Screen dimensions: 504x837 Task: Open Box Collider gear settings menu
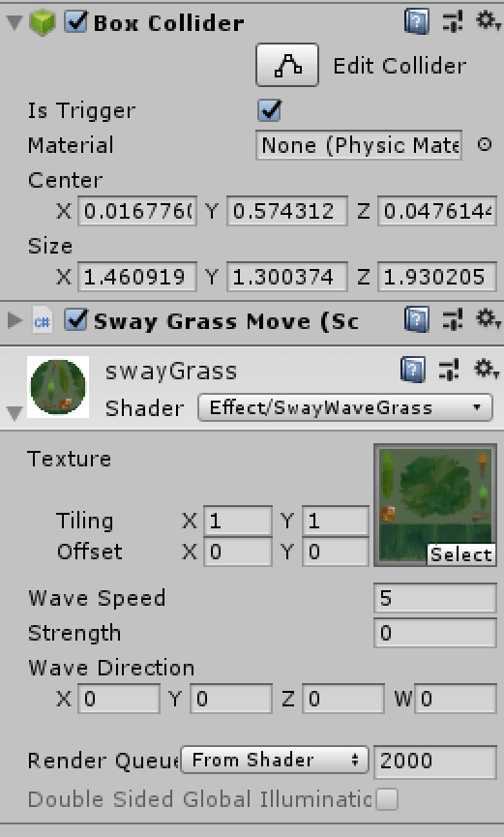tap(488, 22)
